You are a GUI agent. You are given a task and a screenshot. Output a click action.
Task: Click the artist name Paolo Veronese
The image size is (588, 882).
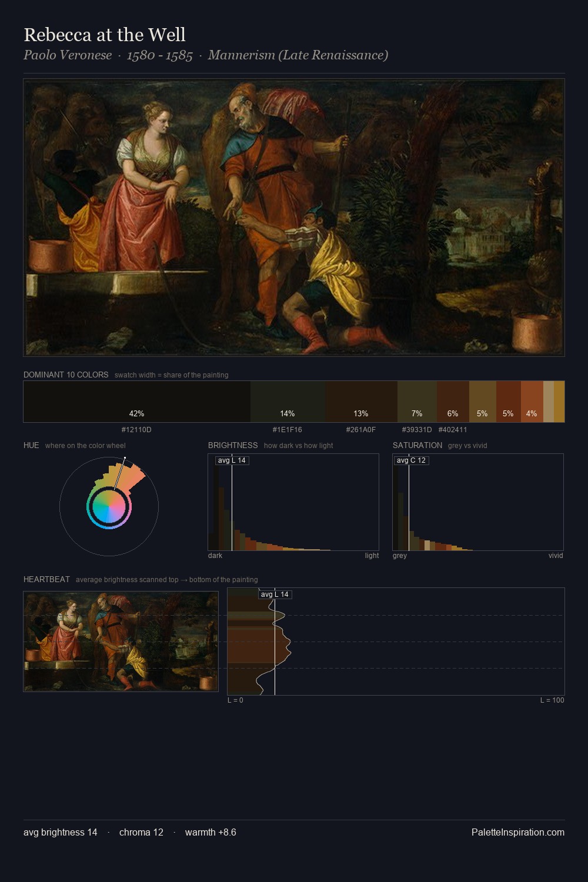point(68,55)
